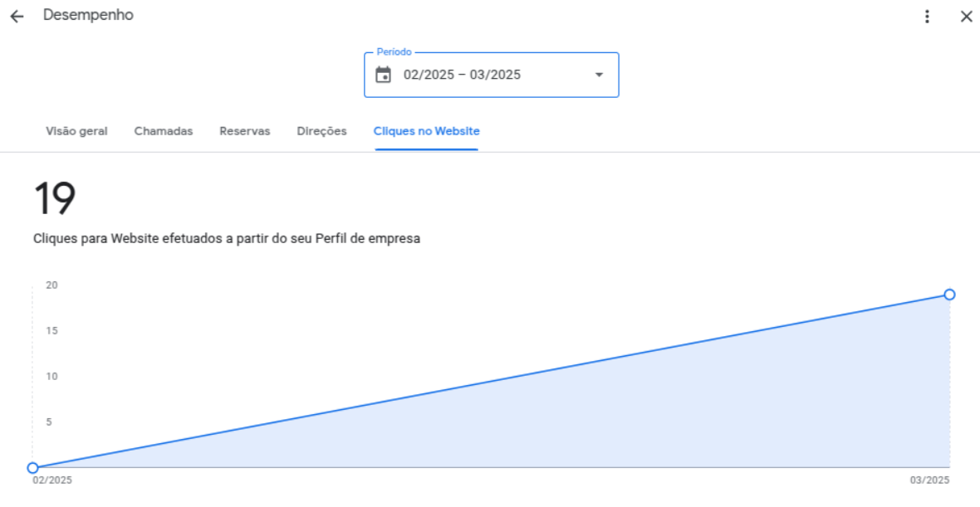Click the 02/2025 – 03/2025 period field
Viewport: 980px width, 507px height.
[x=492, y=75]
